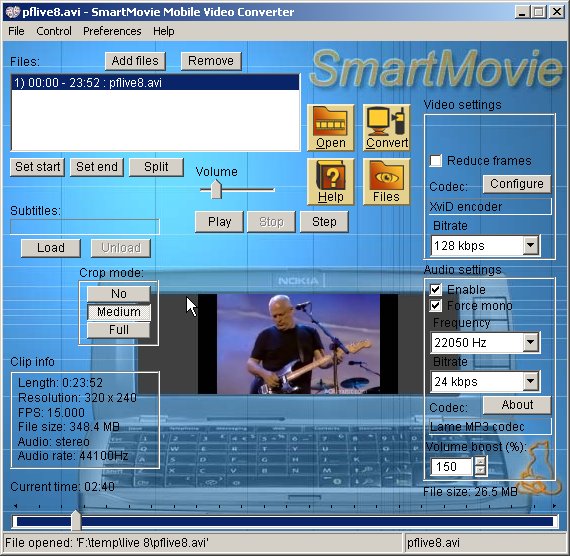Select the Full crop mode
The image size is (570, 556).
[x=119, y=330]
